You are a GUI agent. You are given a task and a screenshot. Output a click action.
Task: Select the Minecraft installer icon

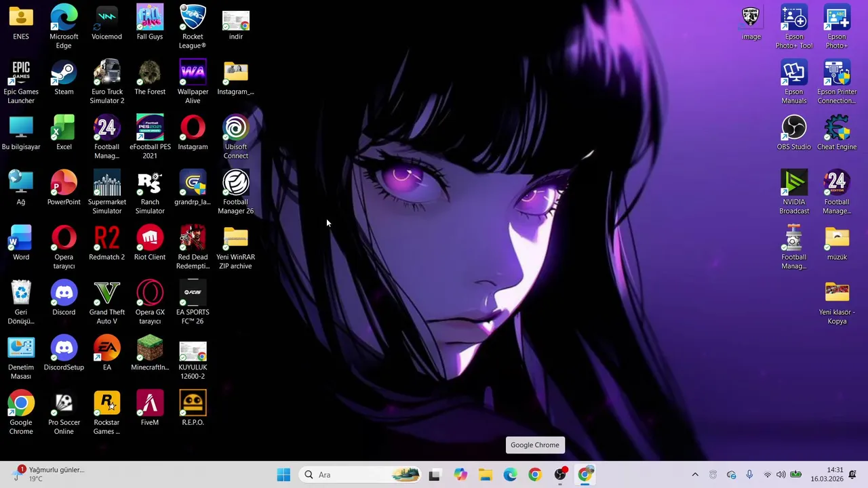pyautogui.click(x=150, y=354)
